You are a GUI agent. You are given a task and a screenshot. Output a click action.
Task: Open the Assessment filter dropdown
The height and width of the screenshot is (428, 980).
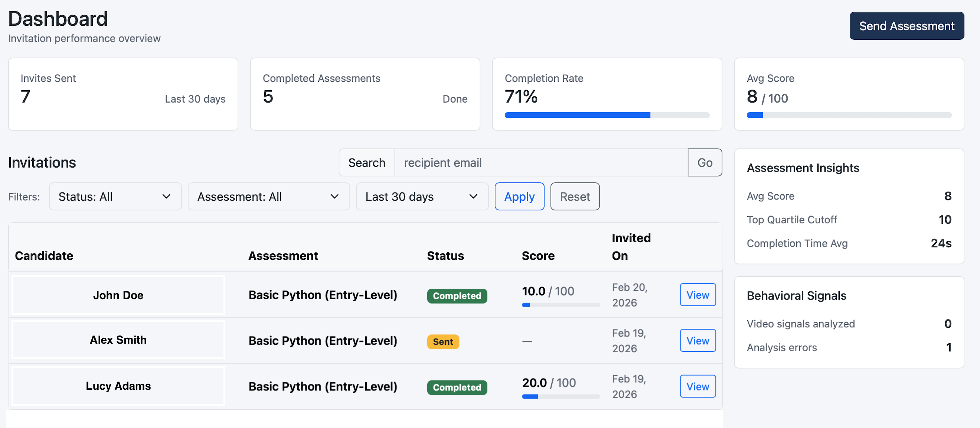(268, 197)
